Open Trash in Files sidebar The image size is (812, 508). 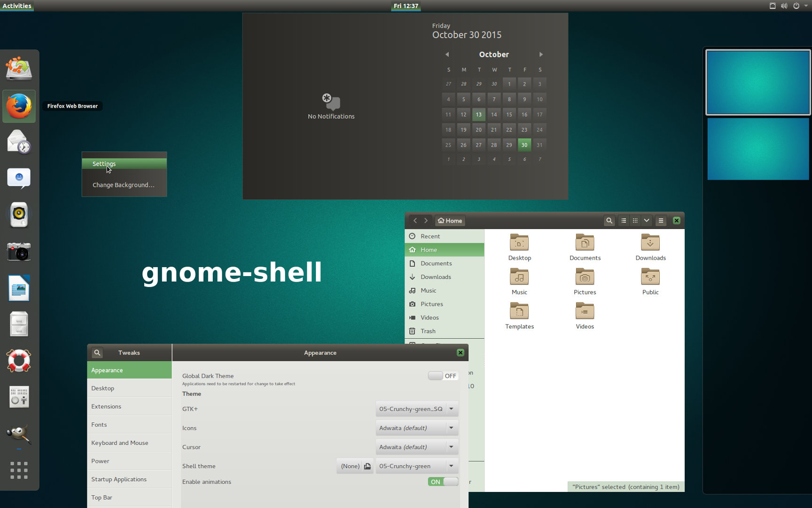point(445,331)
